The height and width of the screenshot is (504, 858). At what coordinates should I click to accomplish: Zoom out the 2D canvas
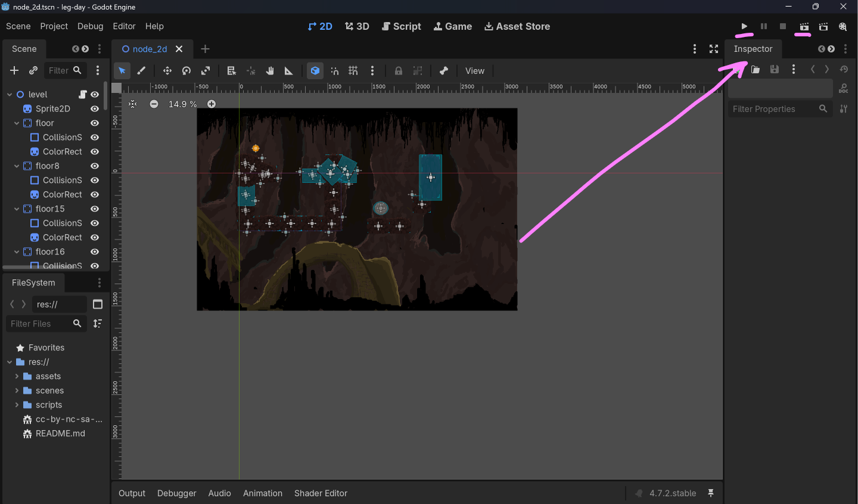click(x=154, y=104)
